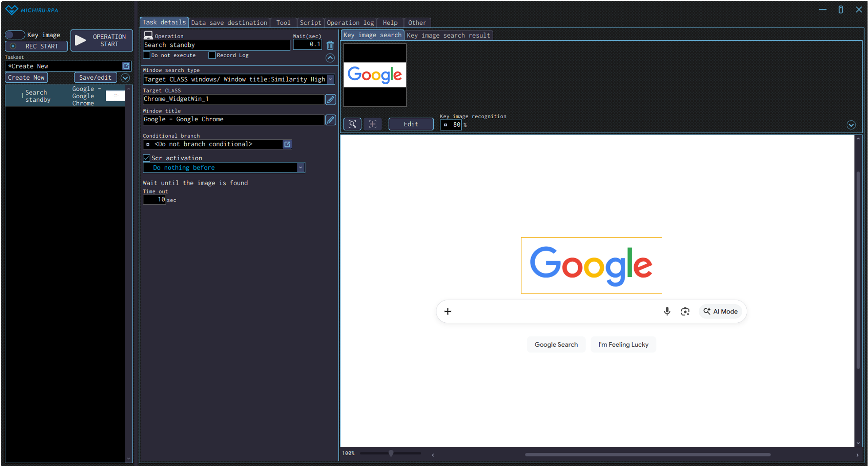Image resolution: width=868 pixels, height=468 pixels.
Task: Click the crosshair capture icon beside Edit
Action: pyautogui.click(x=373, y=124)
